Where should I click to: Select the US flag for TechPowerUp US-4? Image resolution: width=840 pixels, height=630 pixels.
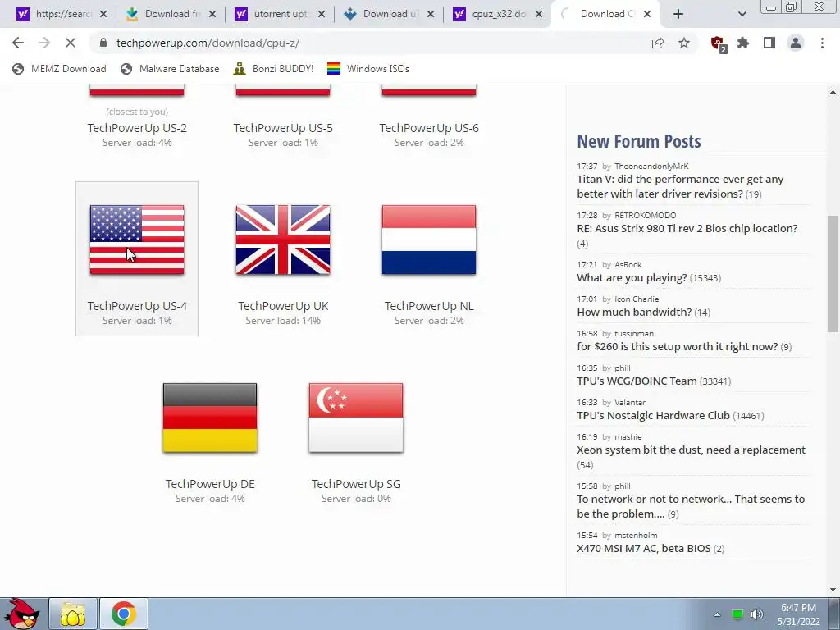[x=137, y=240]
